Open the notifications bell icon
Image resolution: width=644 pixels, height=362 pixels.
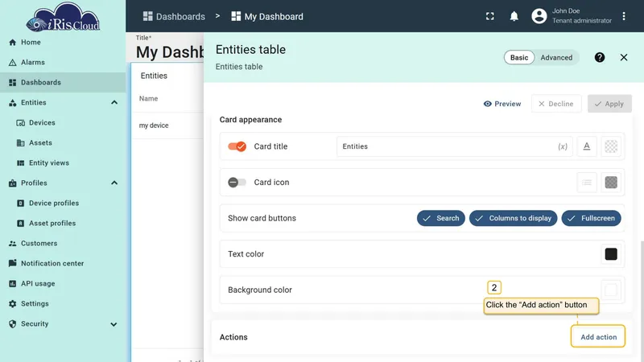pos(514,16)
